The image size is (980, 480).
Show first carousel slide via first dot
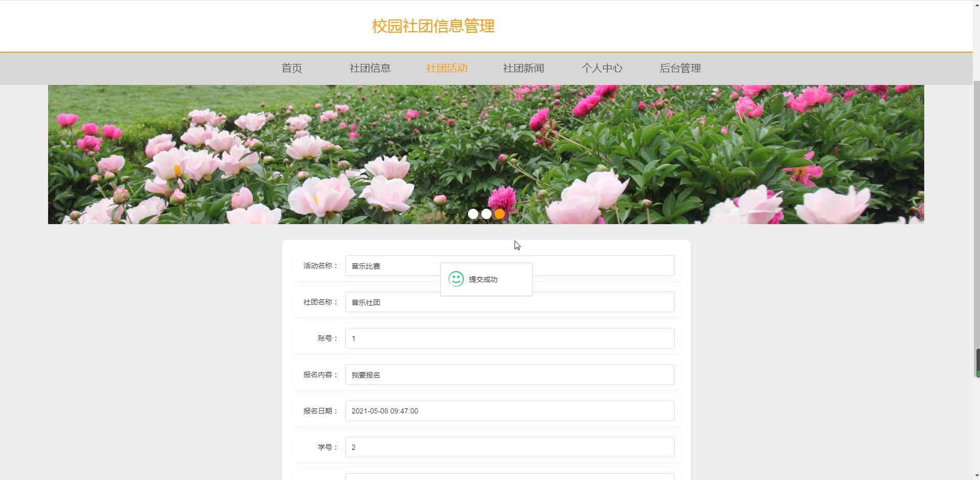coord(473,214)
